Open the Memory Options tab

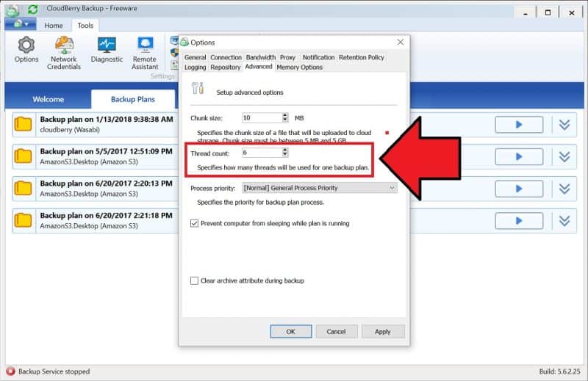299,67
